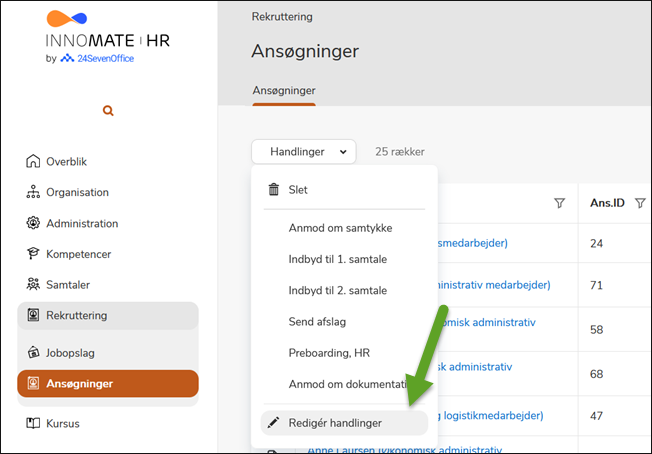Go to Organisation in the sidebar
The height and width of the screenshot is (454, 652).
click(x=76, y=193)
